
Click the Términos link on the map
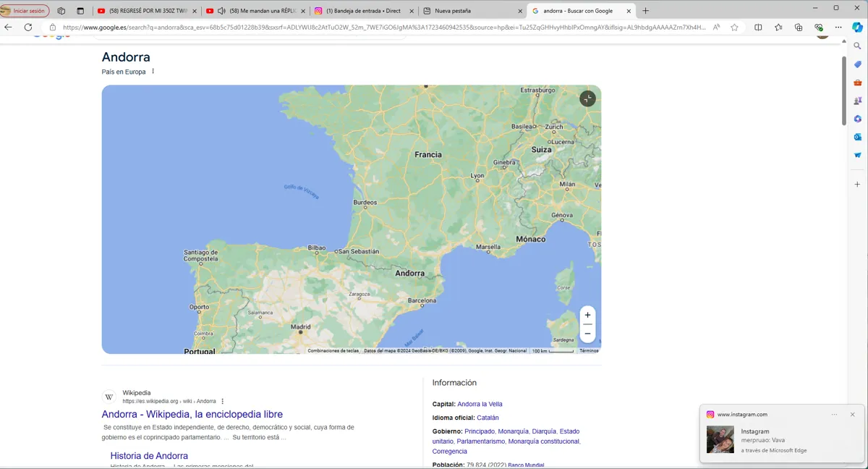pos(589,351)
